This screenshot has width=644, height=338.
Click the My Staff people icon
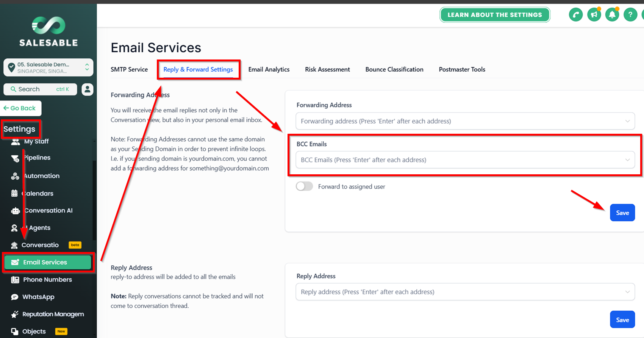tap(16, 141)
